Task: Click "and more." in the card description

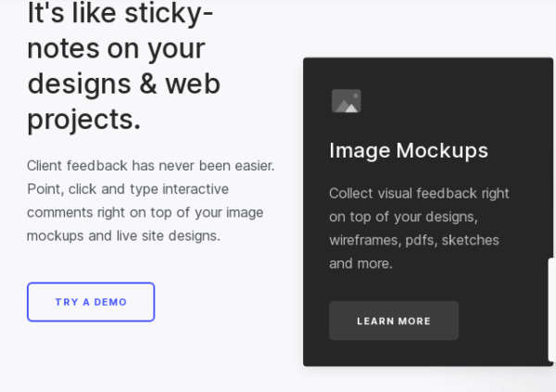Action: coord(360,263)
